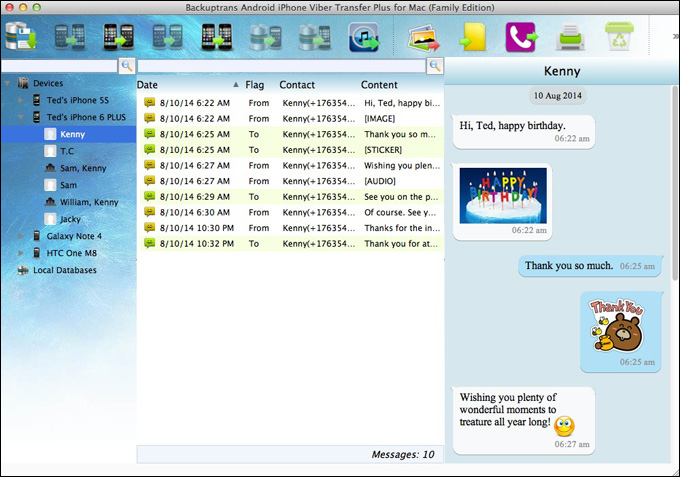Collapse Ted's iPhone 6 PLUS node

(20, 117)
